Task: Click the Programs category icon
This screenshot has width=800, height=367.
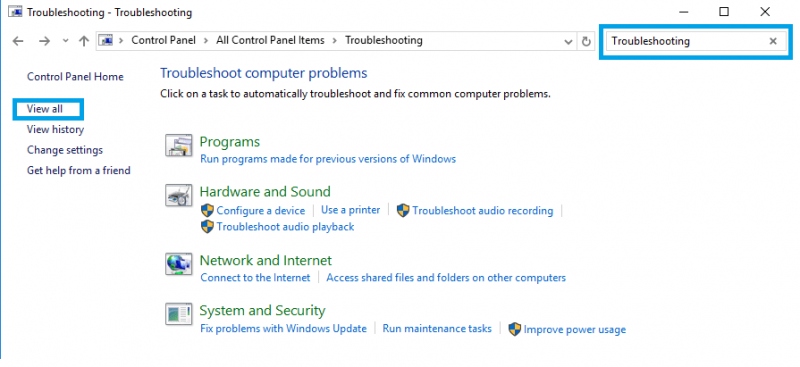Action: click(x=179, y=145)
